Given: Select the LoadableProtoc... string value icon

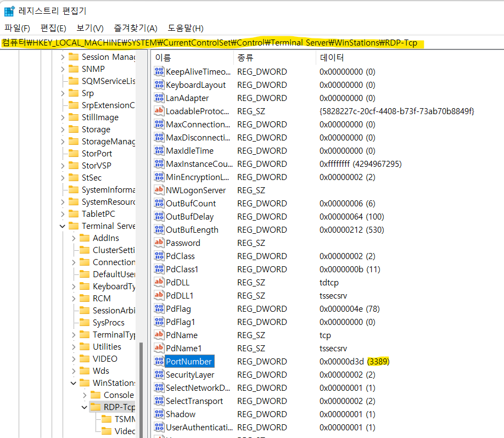Looking at the screenshot, I should pos(159,111).
